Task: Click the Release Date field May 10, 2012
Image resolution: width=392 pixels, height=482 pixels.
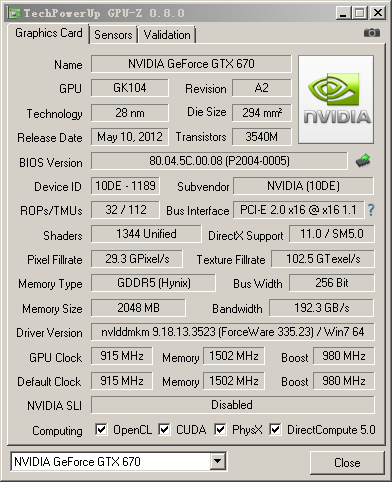Action: [130, 137]
